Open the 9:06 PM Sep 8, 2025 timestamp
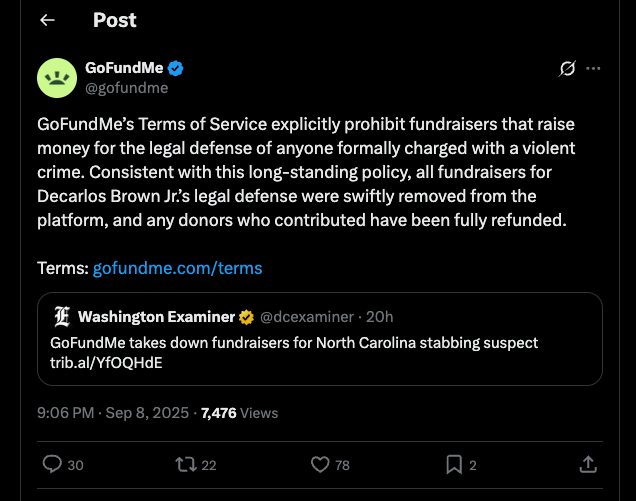This screenshot has width=636, height=501. click(x=113, y=413)
